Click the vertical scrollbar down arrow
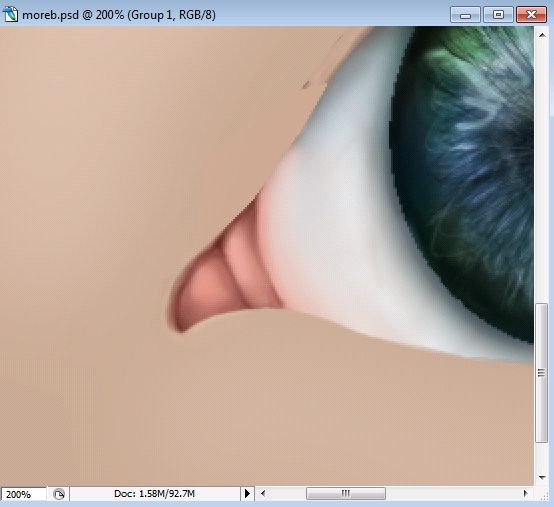 click(x=542, y=478)
